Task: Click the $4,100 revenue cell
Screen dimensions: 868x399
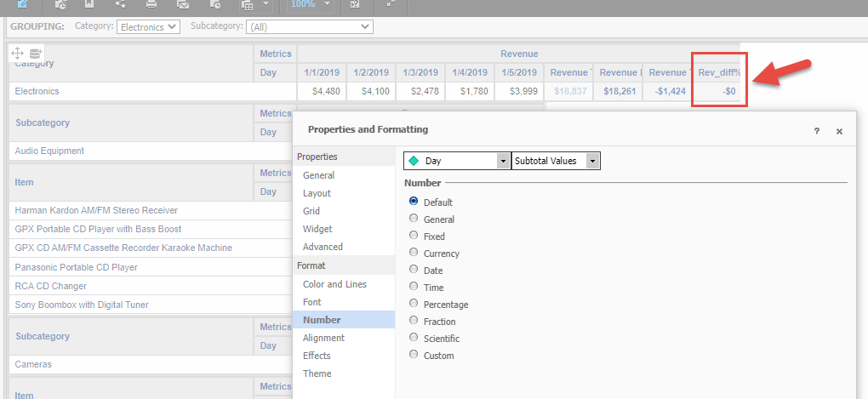Action: point(371,91)
